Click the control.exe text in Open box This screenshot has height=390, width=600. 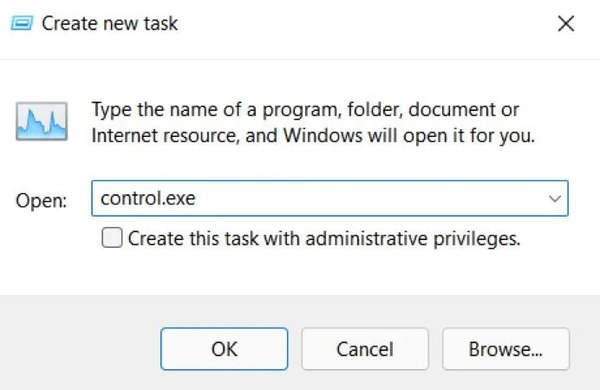[x=148, y=198]
